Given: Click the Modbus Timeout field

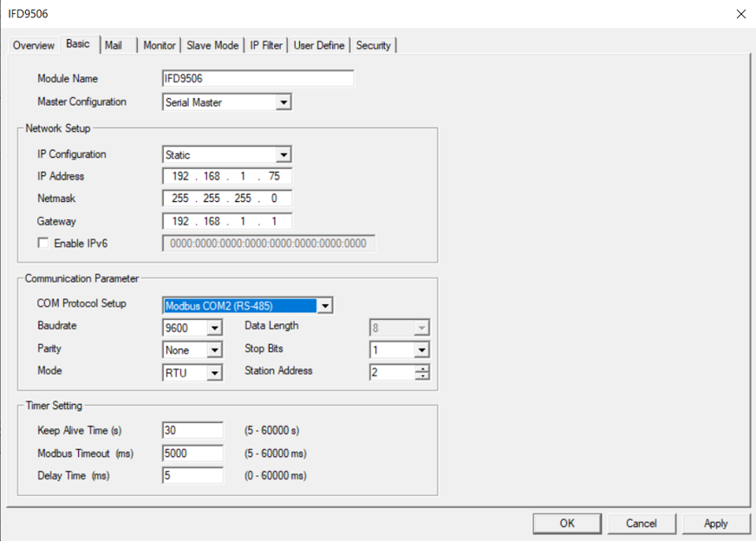Looking at the screenshot, I should click(x=192, y=453).
